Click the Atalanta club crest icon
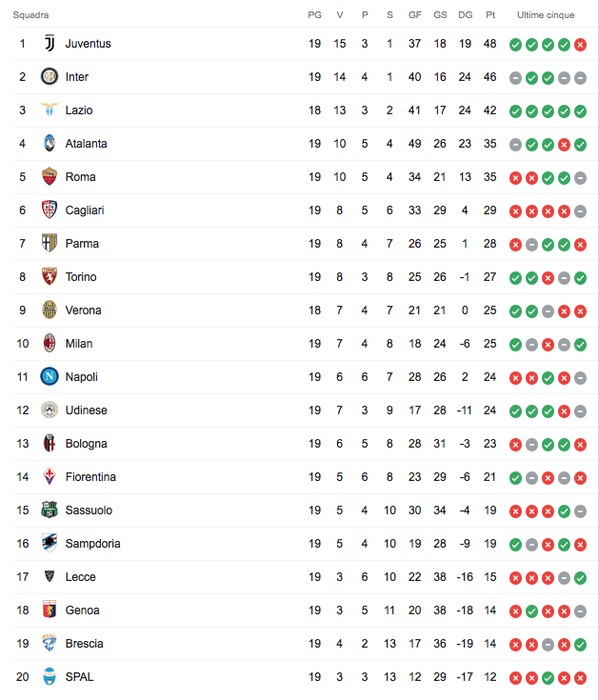598x700 pixels. pos(50,144)
